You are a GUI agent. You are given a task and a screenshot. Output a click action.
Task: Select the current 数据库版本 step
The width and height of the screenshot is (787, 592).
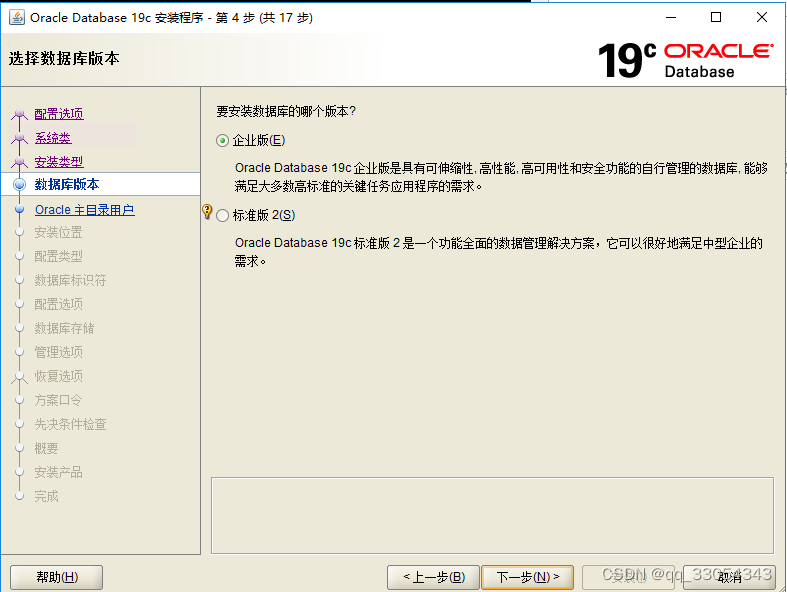tap(67, 184)
